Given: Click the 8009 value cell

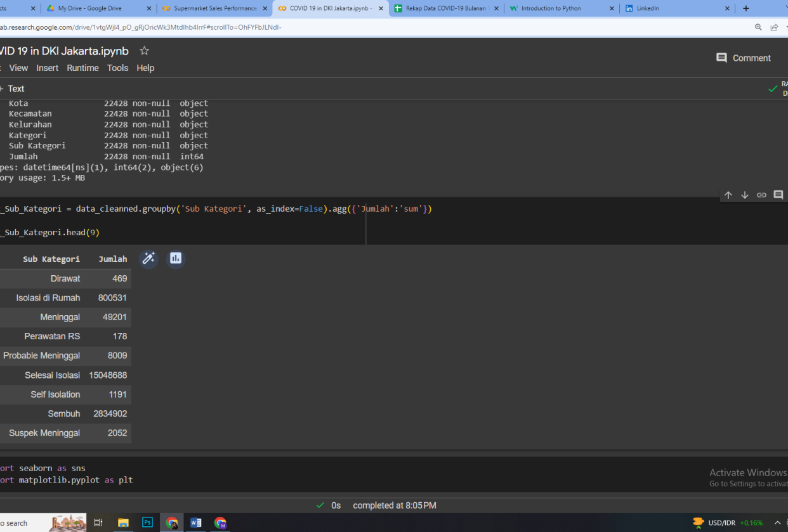Looking at the screenshot, I should tap(117, 356).
